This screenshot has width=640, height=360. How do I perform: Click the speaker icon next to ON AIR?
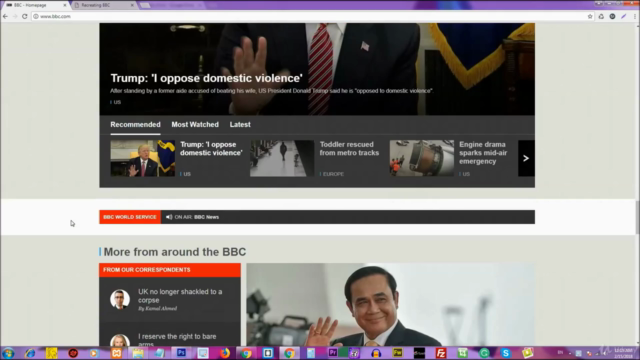coord(169,217)
